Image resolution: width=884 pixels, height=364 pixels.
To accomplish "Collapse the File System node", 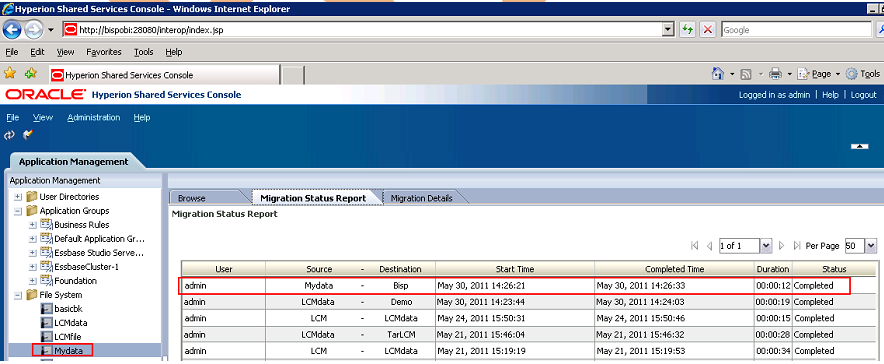I will click(18, 295).
